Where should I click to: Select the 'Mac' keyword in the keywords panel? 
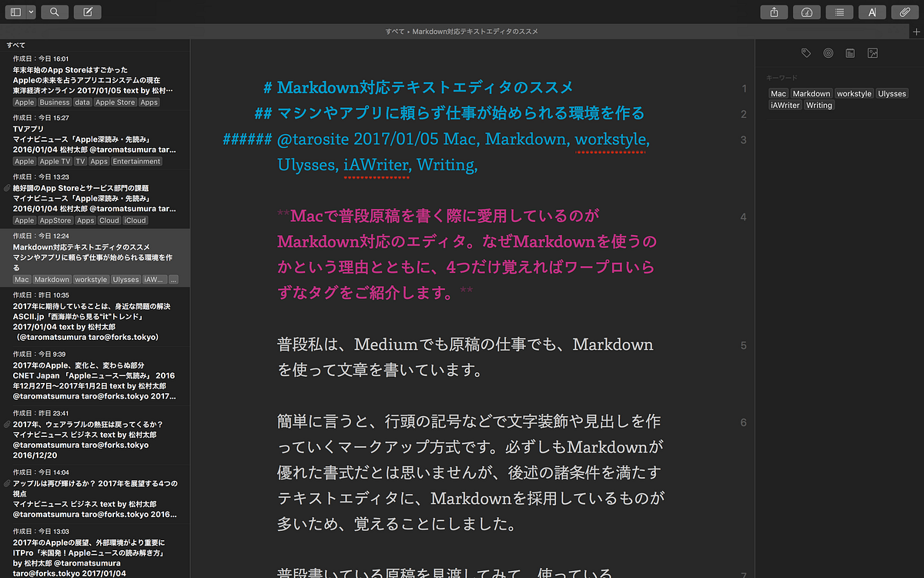[778, 93]
